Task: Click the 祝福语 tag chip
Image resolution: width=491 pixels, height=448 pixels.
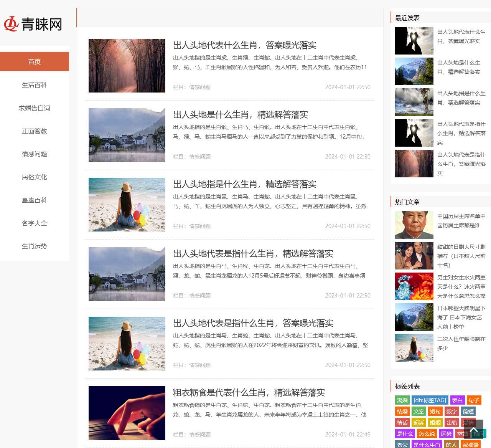Action: coord(470,445)
